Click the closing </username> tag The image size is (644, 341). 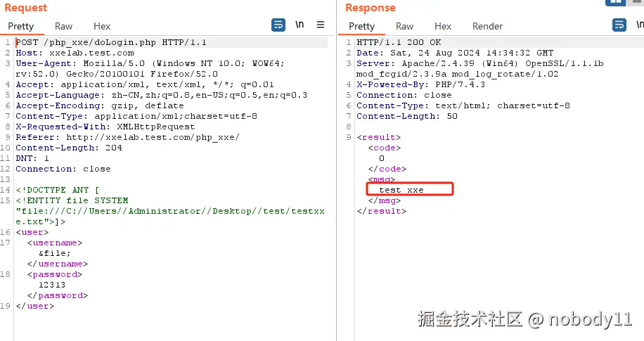click(x=58, y=264)
